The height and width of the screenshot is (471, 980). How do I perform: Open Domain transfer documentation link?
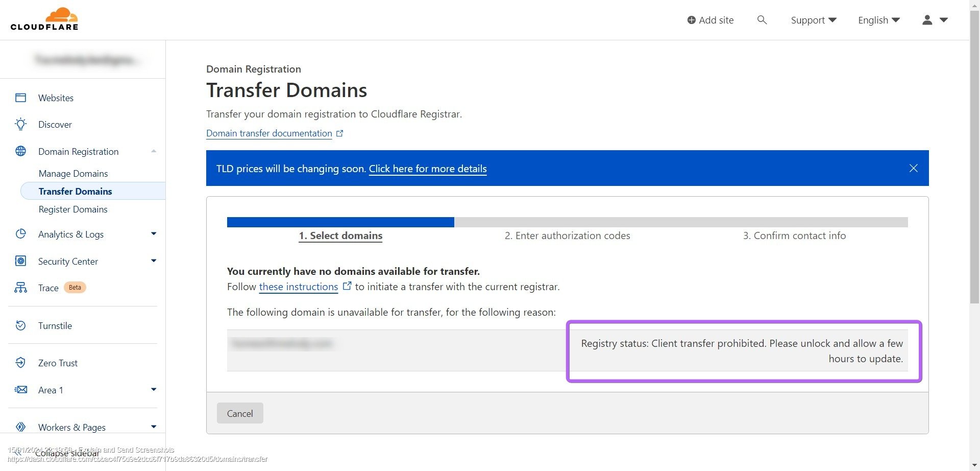coord(269,133)
